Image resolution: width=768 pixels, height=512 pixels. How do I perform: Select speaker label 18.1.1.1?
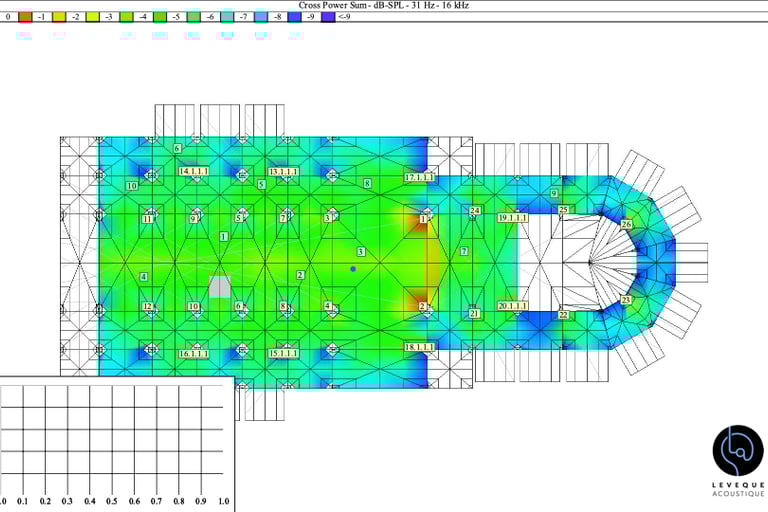(x=420, y=347)
